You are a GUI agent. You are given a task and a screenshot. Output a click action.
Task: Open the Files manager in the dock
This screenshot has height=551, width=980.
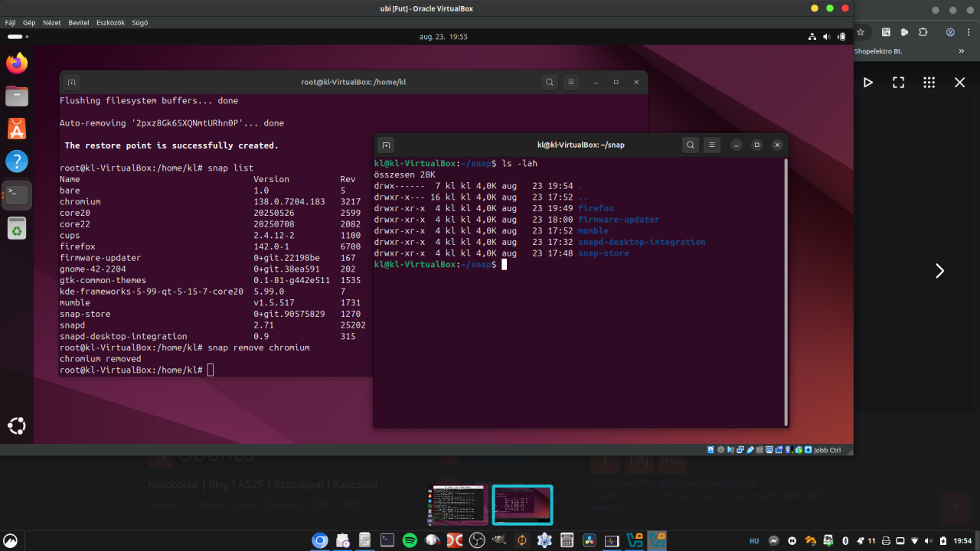coord(17,96)
